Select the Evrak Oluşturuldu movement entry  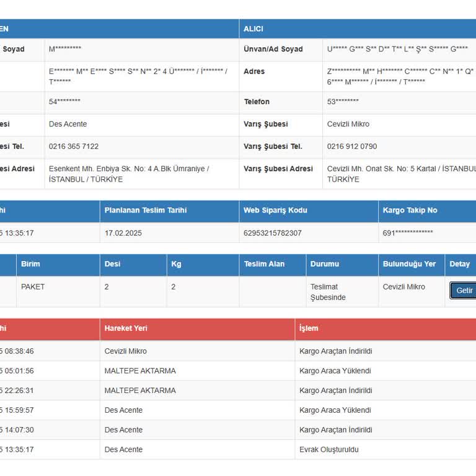point(328,449)
